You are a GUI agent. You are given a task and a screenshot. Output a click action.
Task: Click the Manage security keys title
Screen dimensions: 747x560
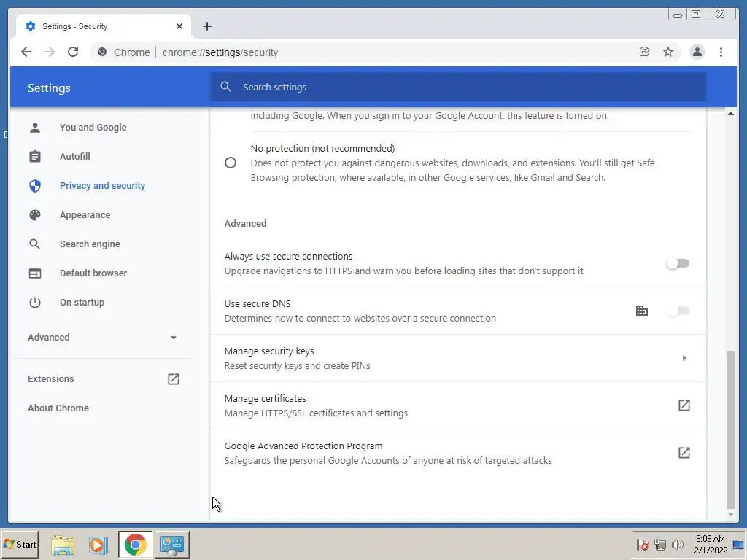[x=269, y=351]
